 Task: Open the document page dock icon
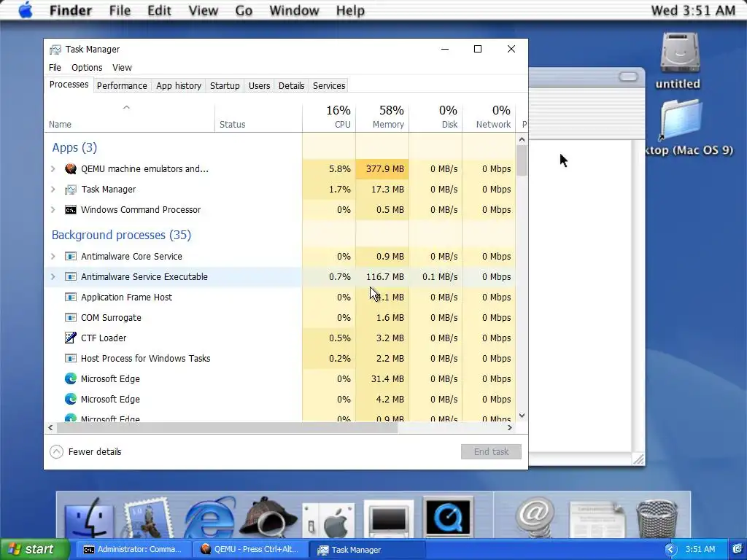(597, 519)
